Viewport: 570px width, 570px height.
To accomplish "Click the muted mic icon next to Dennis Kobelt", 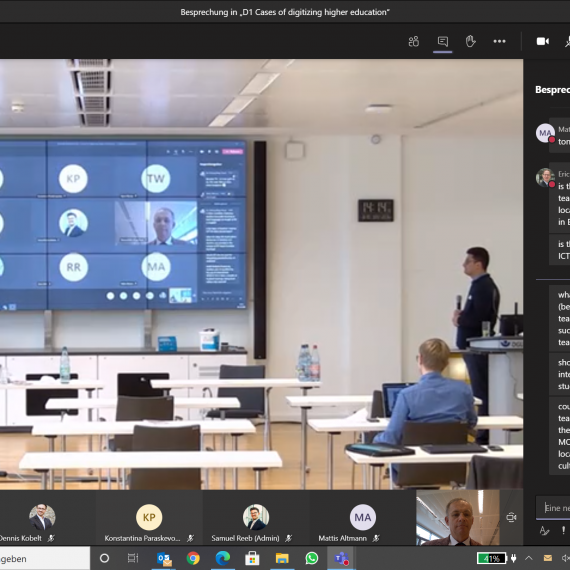I will click(51, 538).
